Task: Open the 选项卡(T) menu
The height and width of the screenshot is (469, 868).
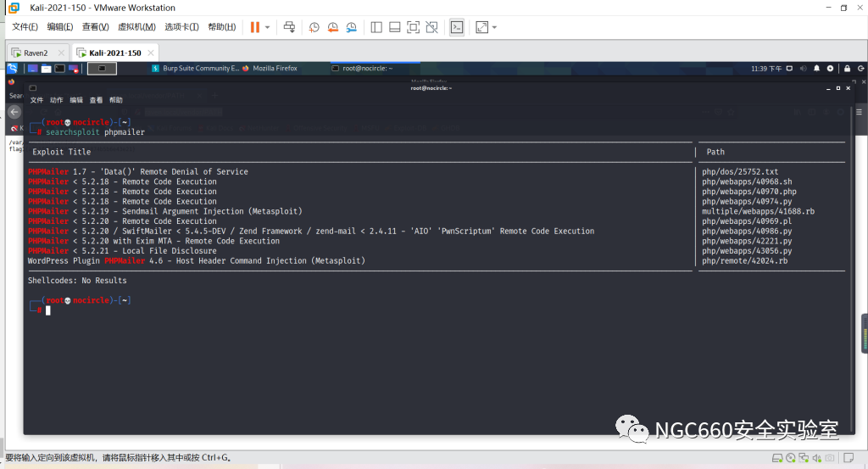Action: click(x=181, y=27)
